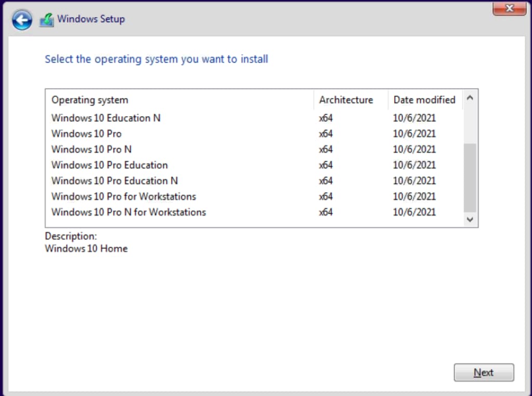Click the scrollbar down arrow
This screenshot has height=396, width=532.
tap(470, 220)
